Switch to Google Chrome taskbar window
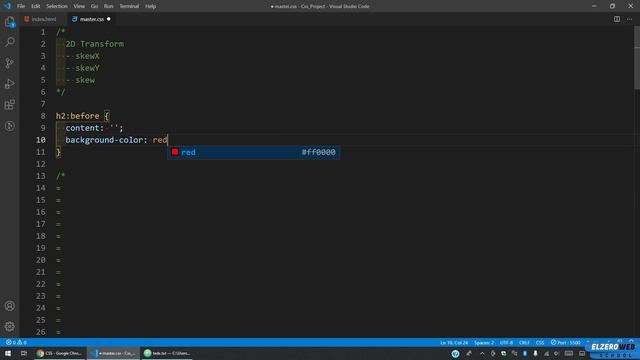 [60, 353]
